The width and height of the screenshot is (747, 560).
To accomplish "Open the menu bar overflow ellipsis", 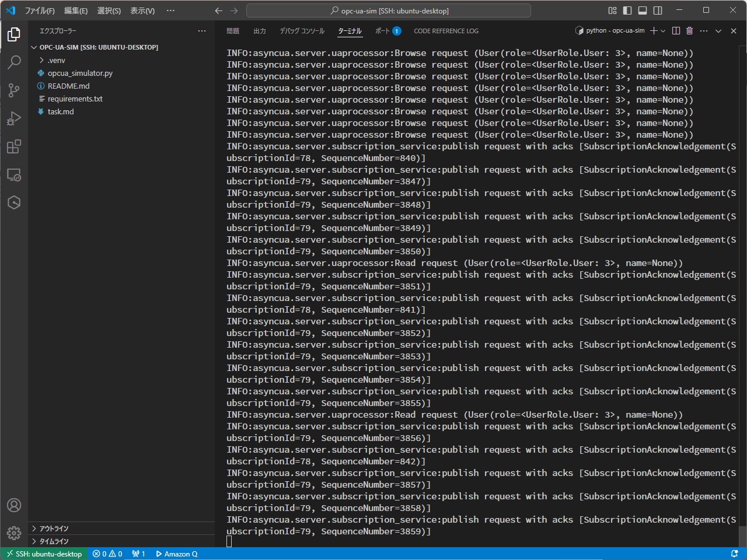I will click(x=170, y=10).
